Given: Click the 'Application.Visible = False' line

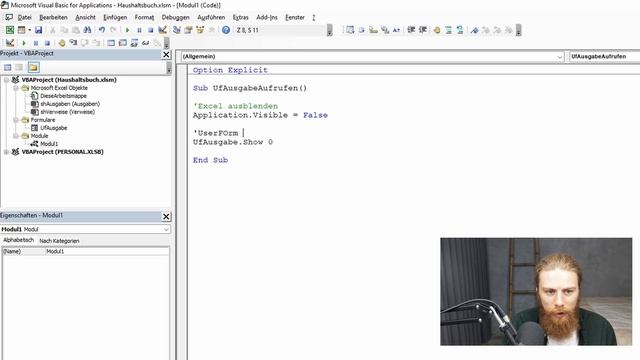Looking at the screenshot, I should pyautogui.click(x=260, y=115).
